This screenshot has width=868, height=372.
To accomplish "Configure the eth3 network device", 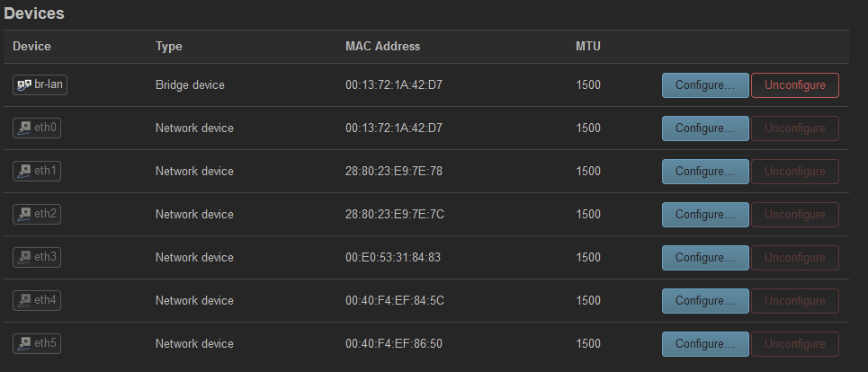I will pyautogui.click(x=705, y=258).
